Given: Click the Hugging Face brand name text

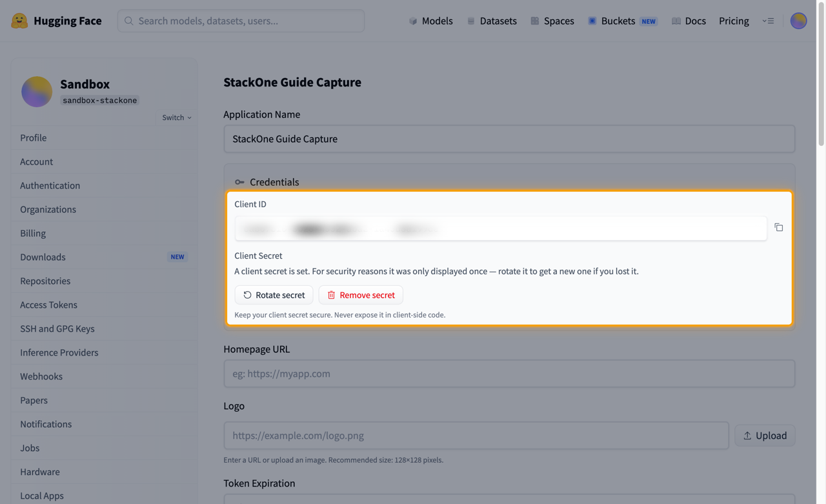Looking at the screenshot, I should coord(68,21).
